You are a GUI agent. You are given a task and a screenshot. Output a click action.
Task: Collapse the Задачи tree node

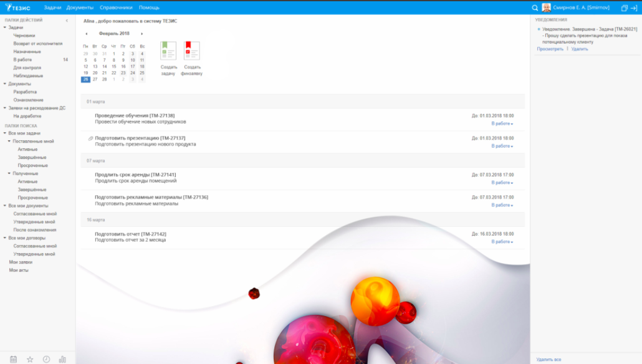tap(5, 27)
